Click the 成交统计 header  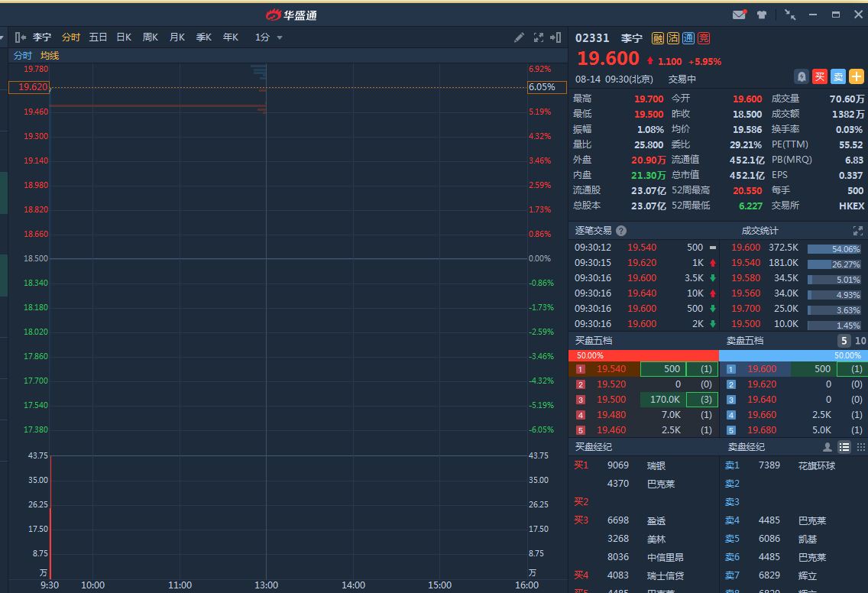pos(759,231)
